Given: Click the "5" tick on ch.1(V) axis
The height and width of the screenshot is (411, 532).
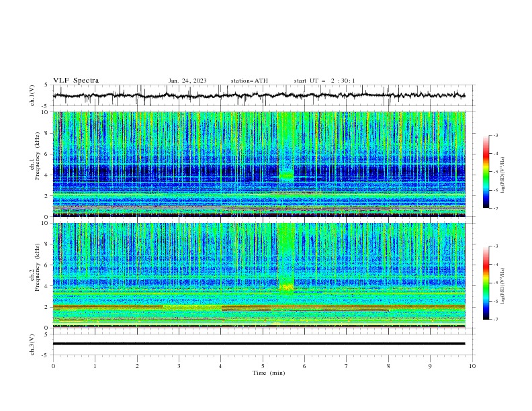Looking at the screenshot, I should pos(46,85).
